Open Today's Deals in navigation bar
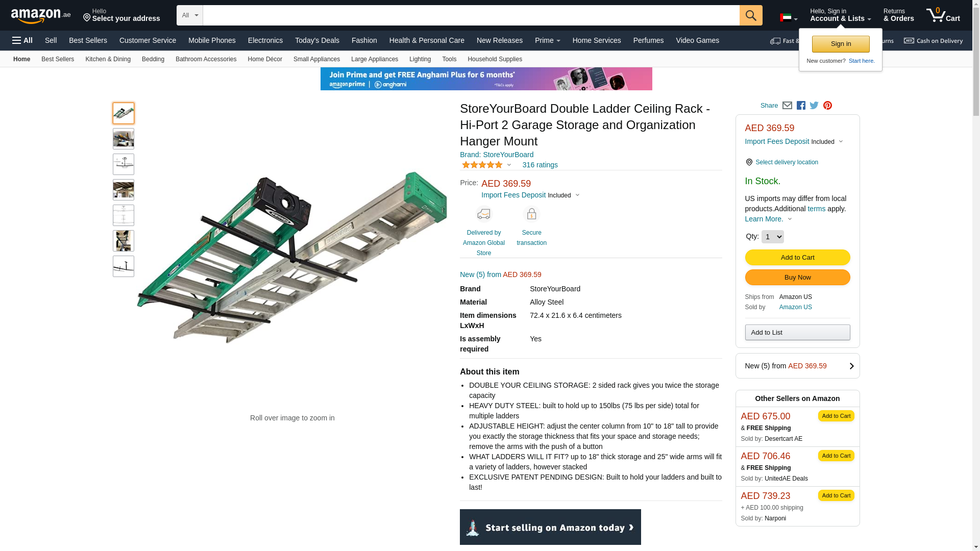Screen dimensions: 980x551 (x=317, y=40)
